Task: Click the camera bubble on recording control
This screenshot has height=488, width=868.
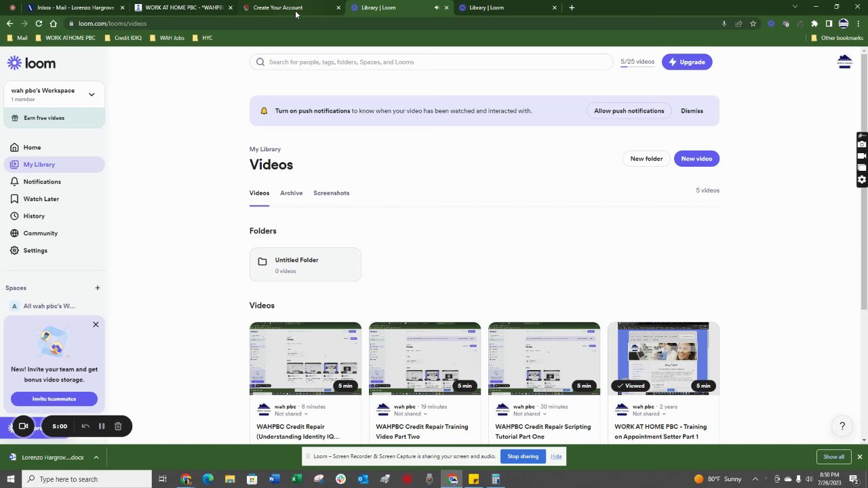Action: pyautogui.click(x=23, y=426)
